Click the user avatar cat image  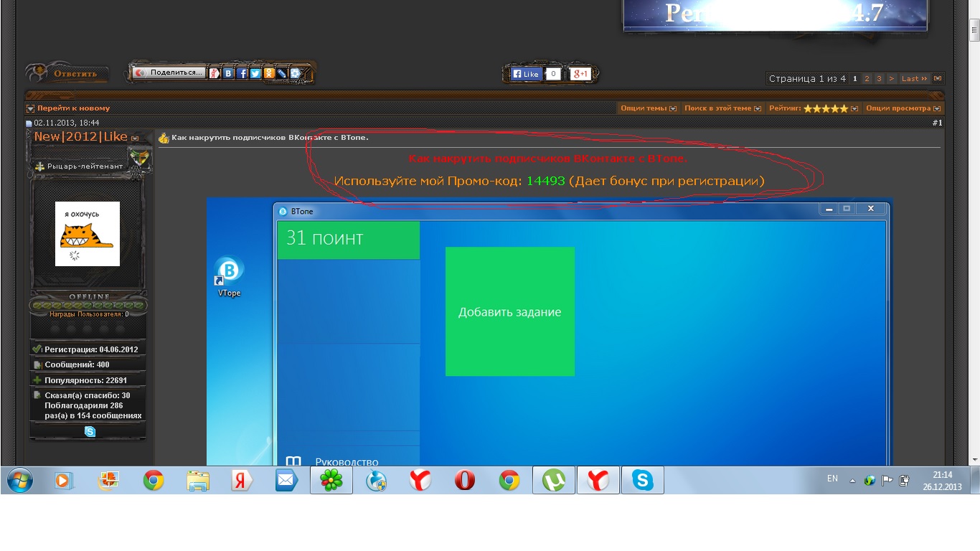(88, 234)
